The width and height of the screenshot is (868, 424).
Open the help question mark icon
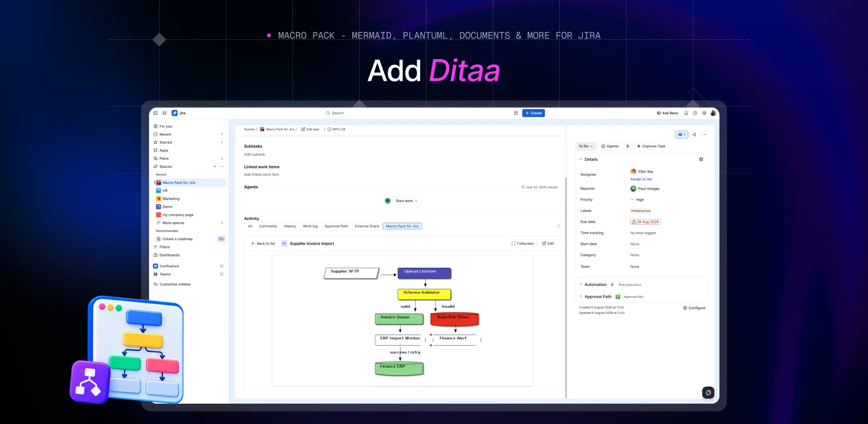click(695, 113)
